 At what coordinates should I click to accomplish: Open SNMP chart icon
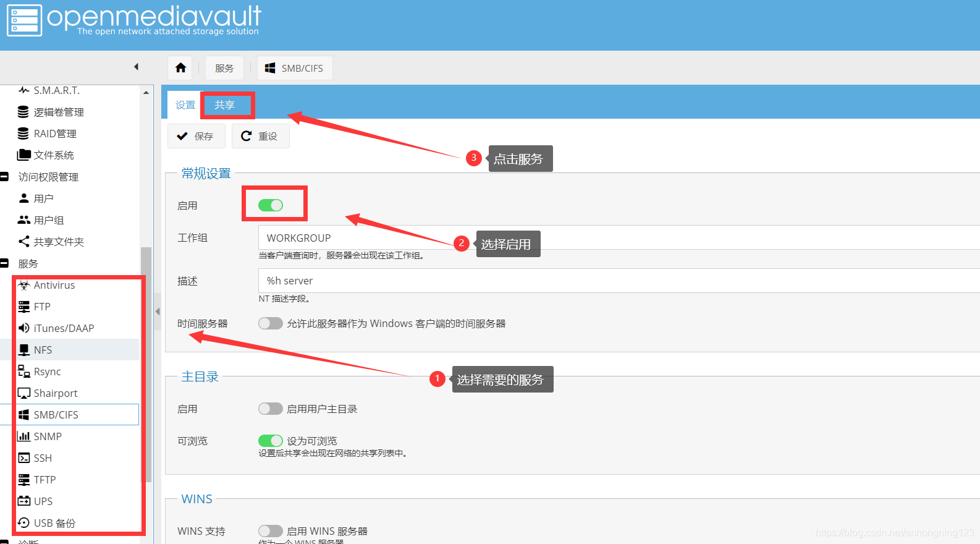[x=24, y=436]
